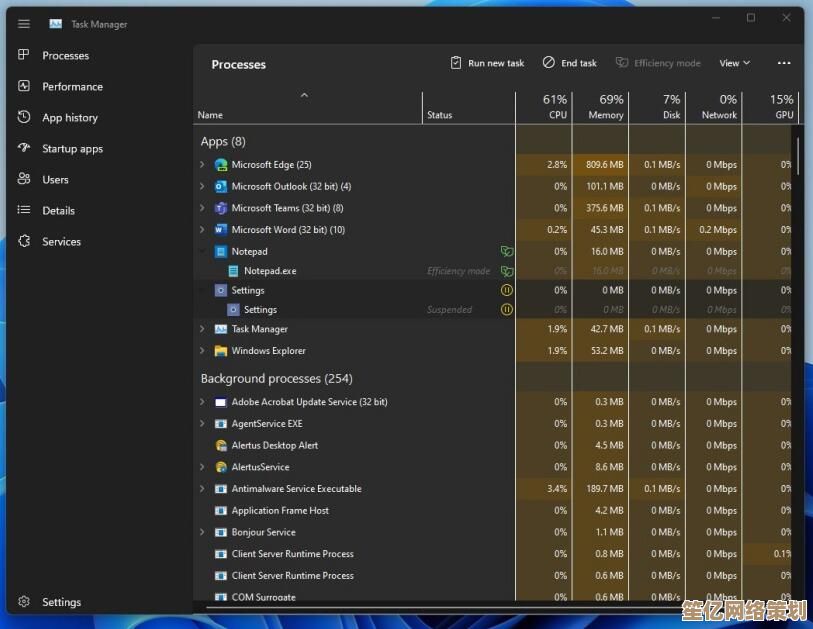Click the AlertusService icon
Screen dimensions: 813x629
(x=221, y=467)
